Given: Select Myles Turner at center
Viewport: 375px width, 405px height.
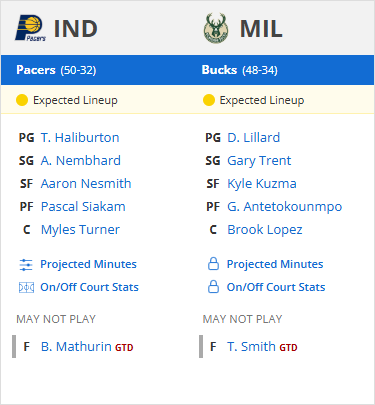Looking at the screenshot, I should click(x=80, y=230).
